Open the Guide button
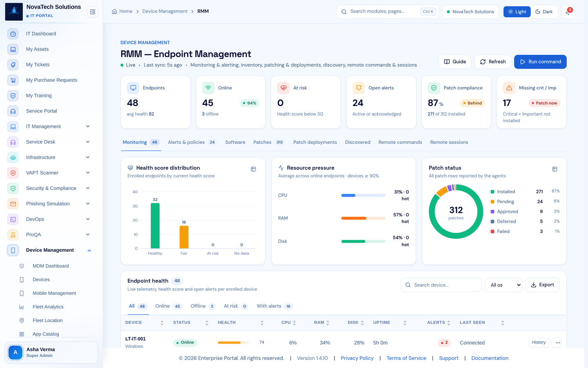This screenshot has height=368, width=588. coord(455,62)
